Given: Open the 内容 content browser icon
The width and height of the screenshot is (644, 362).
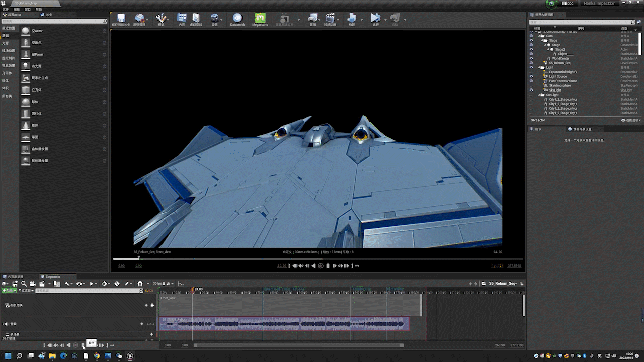Looking at the screenshot, I should pyautogui.click(x=182, y=18).
